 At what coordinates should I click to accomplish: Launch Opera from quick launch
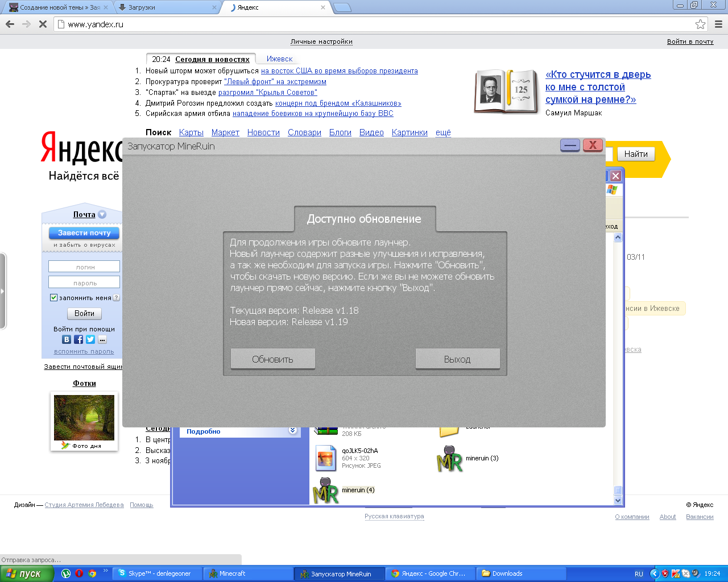(x=79, y=573)
